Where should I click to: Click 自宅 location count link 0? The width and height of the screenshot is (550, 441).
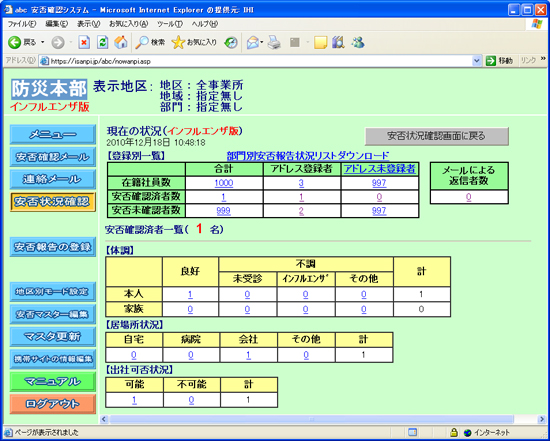[134, 355]
